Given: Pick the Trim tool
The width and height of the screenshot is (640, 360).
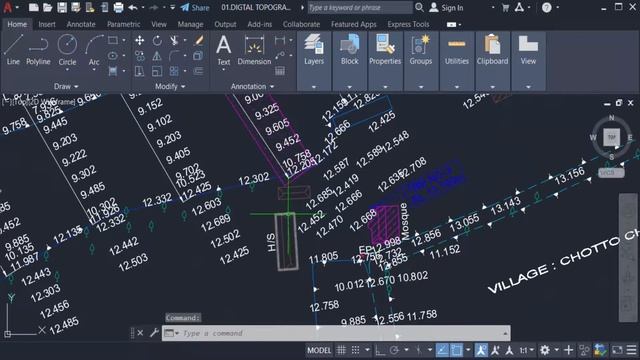Looking at the screenshot, I should pos(174,40).
